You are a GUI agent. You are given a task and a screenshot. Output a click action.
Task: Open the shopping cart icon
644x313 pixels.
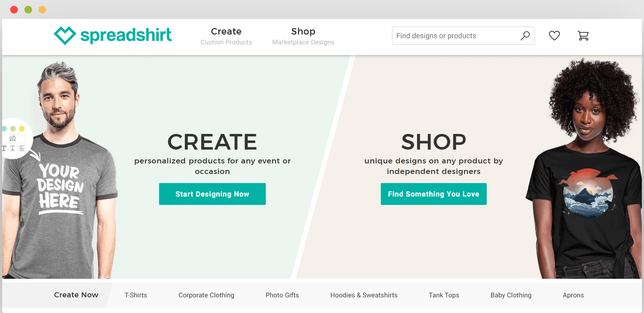[x=583, y=36]
